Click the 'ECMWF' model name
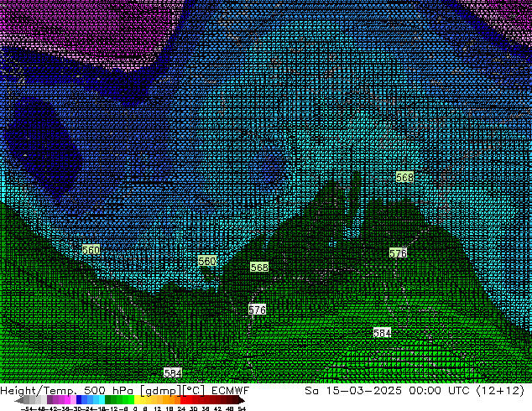532x411 pixels. [231, 391]
